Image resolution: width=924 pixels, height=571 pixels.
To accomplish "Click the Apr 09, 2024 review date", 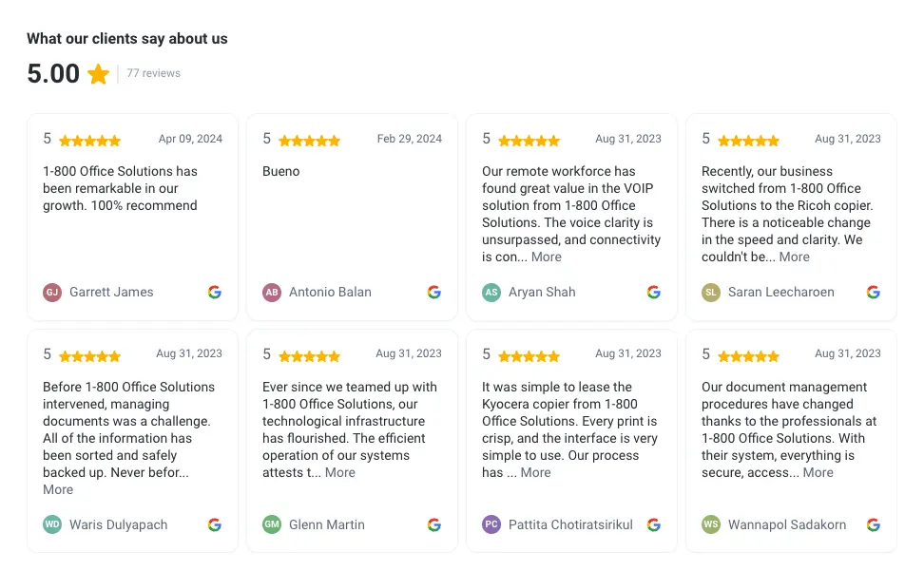I will point(190,138).
